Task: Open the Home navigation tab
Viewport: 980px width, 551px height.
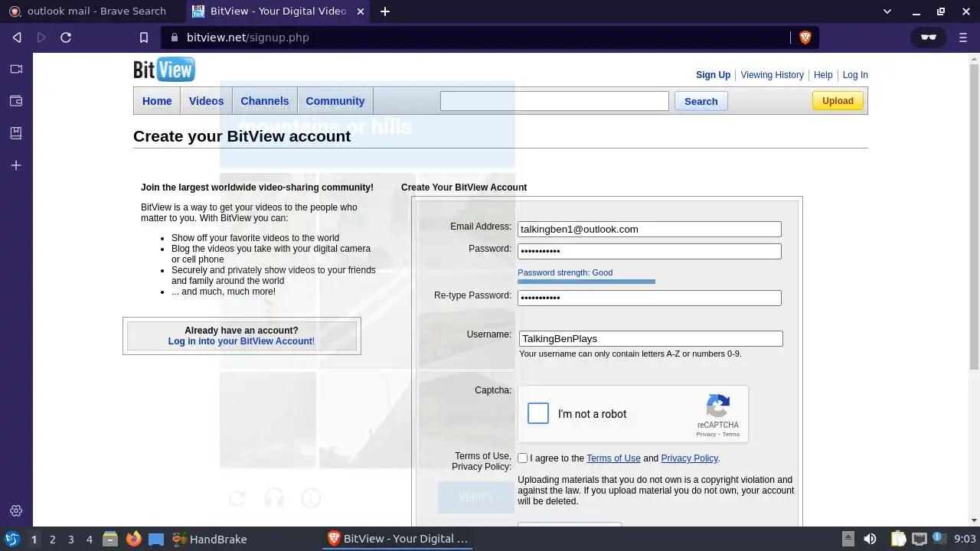Action: tap(157, 101)
